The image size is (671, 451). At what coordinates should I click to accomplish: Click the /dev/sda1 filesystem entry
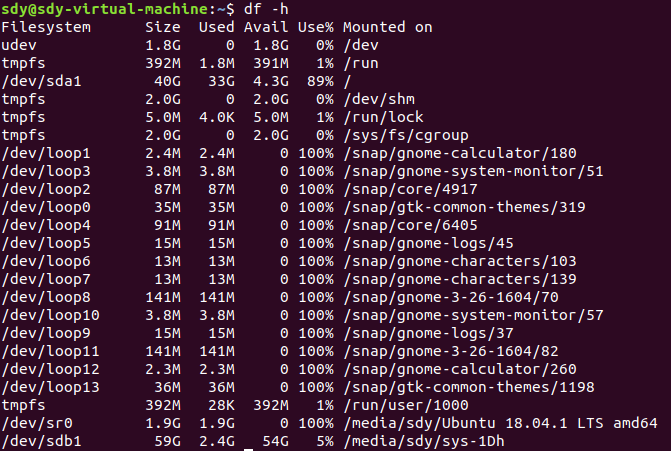(38, 81)
